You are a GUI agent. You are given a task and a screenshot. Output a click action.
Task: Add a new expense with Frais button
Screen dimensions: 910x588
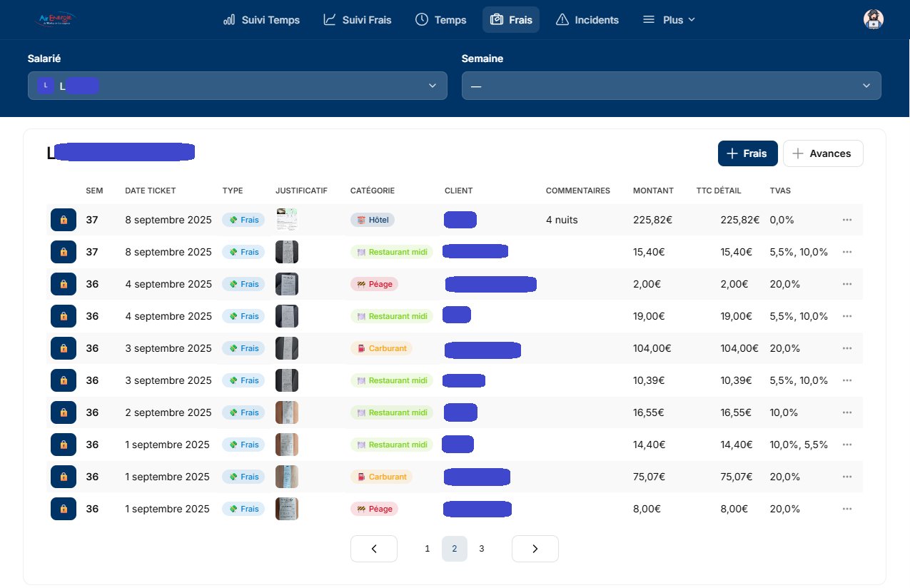point(748,153)
